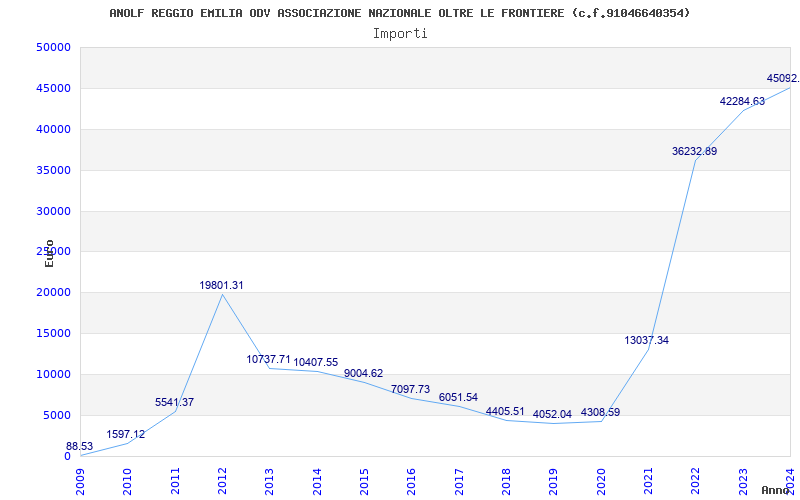Select the data label 9004.62

(363, 373)
